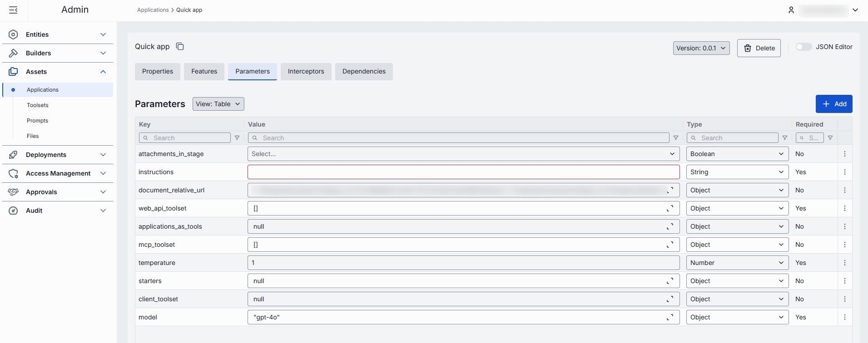Expand the web_api_toolset value editor
The image size is (868, 343).
click(x=670, y=208)
